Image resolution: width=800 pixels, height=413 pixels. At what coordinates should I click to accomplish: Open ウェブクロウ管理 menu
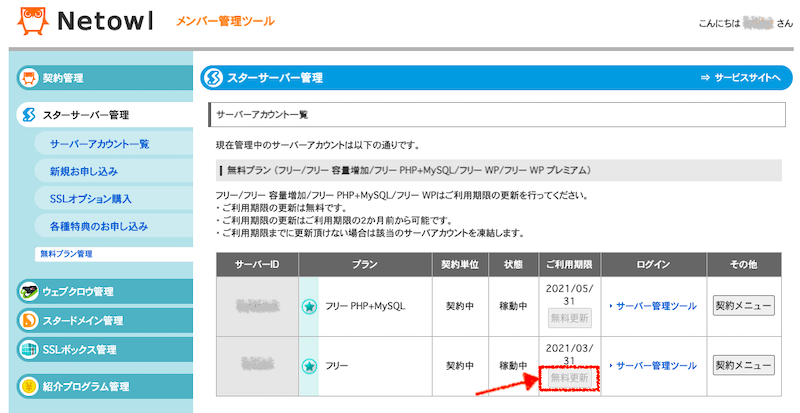[x=105, y=291]
